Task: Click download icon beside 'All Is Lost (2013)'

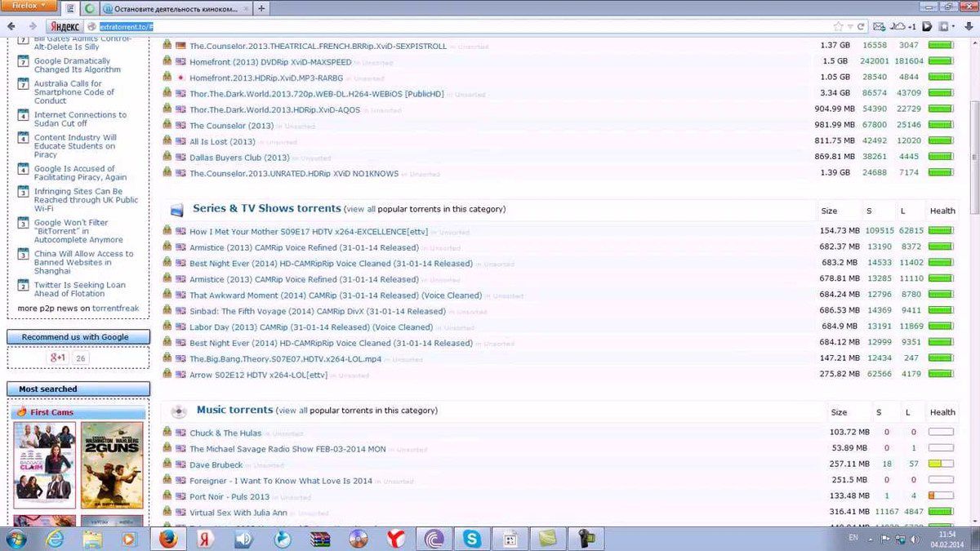Action: [x=167, y=141]
